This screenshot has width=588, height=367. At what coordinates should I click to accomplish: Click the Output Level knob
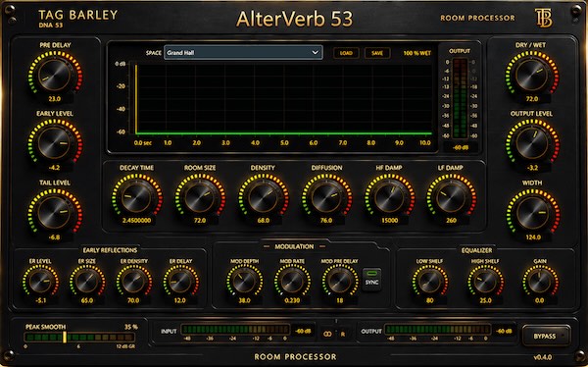532,143
